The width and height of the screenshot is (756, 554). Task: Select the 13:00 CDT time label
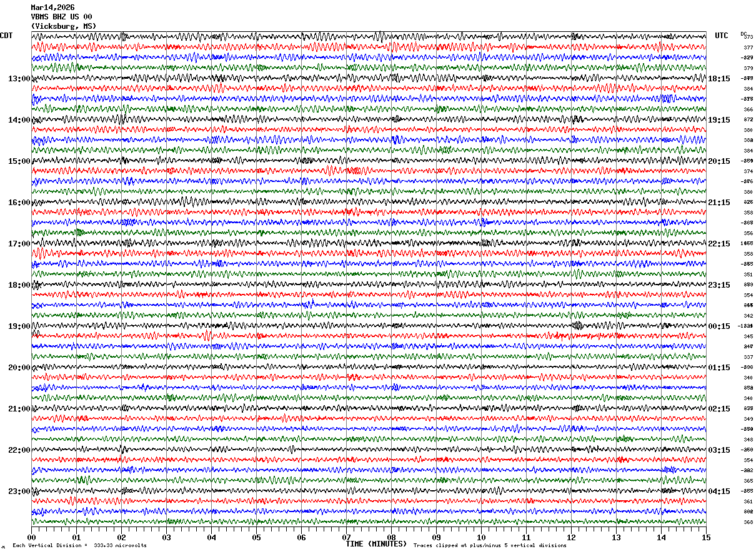[x=19, y=79]
